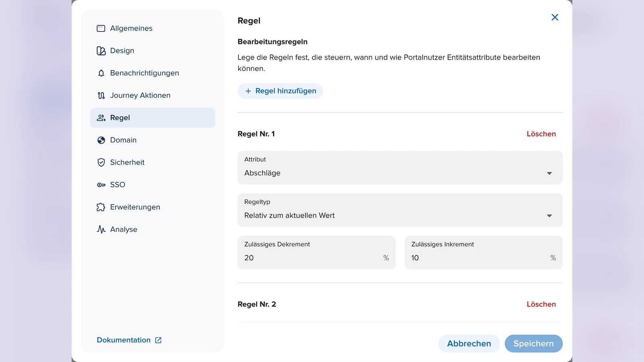
Task: Click the Regel Nr. 2 heading
Action: [x=257, y=304]
